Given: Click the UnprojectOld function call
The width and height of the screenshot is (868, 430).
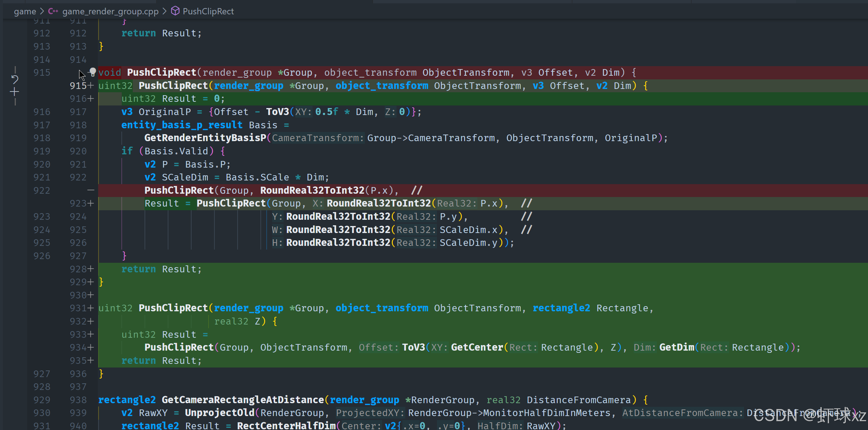Looking at the screenshot, I should pyautogui.click(x=220, y=413).
